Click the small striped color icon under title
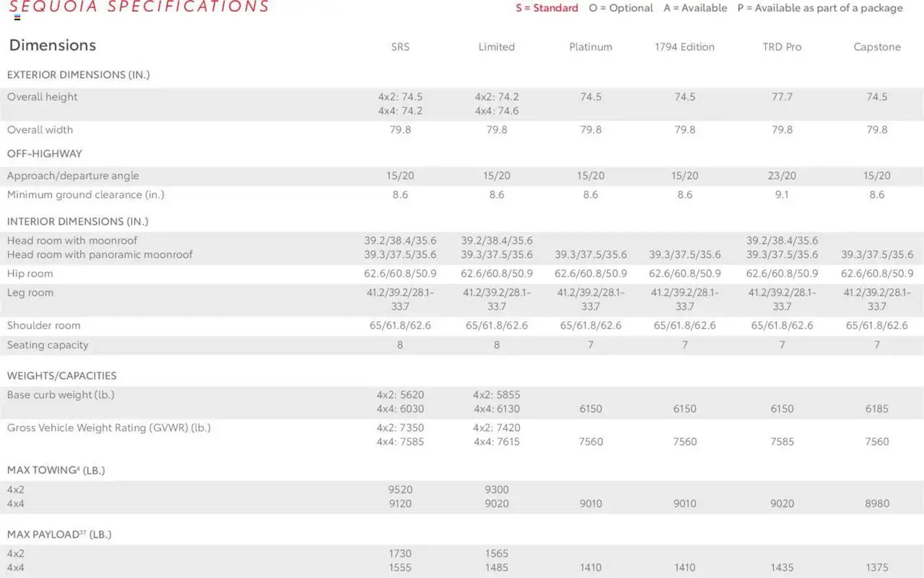924x578 pixels. pos(17,18)
